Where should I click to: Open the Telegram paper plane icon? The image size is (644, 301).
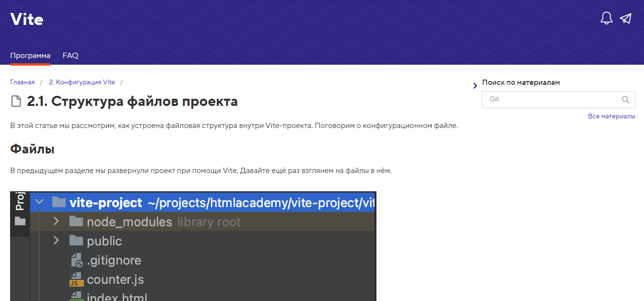pyautogui.click(x=625, y=19)
